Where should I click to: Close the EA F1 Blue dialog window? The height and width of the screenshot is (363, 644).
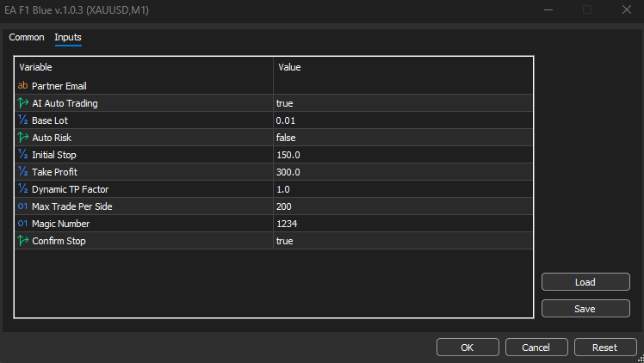pyautogui.click(x=626, y=9)
